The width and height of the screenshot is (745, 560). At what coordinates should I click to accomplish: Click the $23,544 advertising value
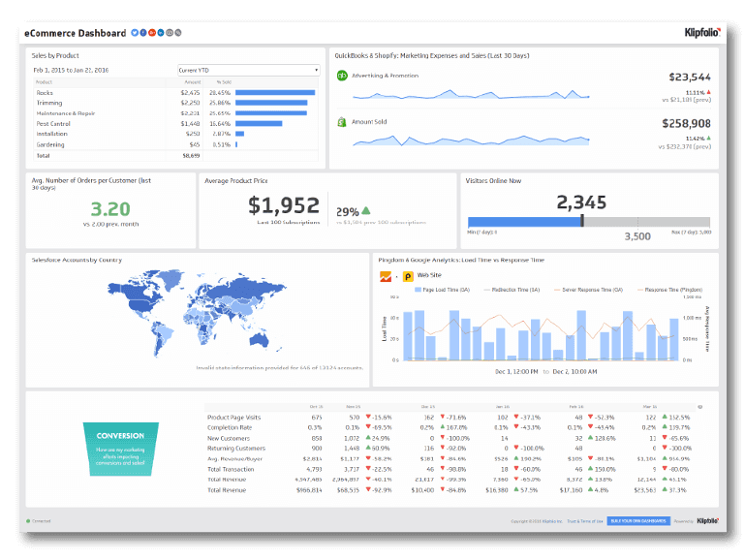(690, 77)
